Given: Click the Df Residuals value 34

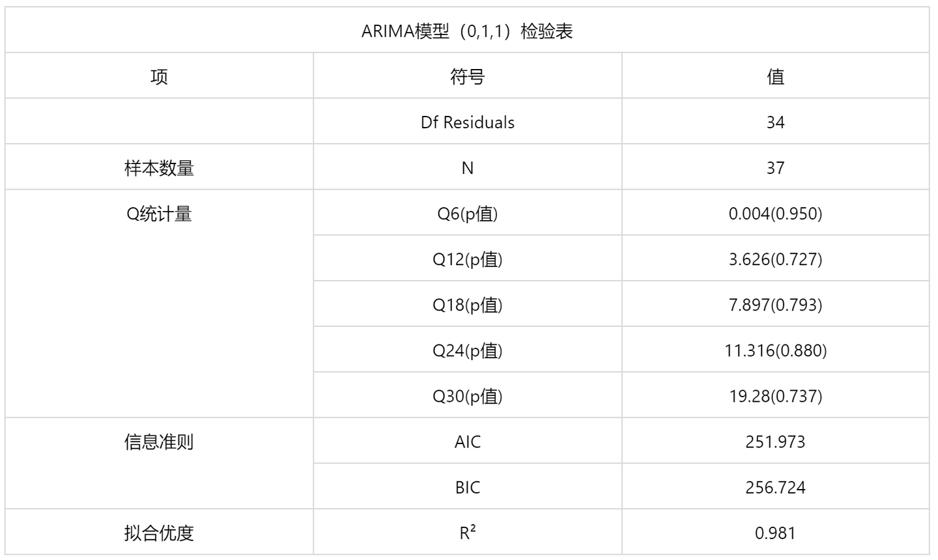Looking at the screenshot, I should (775, 122).
